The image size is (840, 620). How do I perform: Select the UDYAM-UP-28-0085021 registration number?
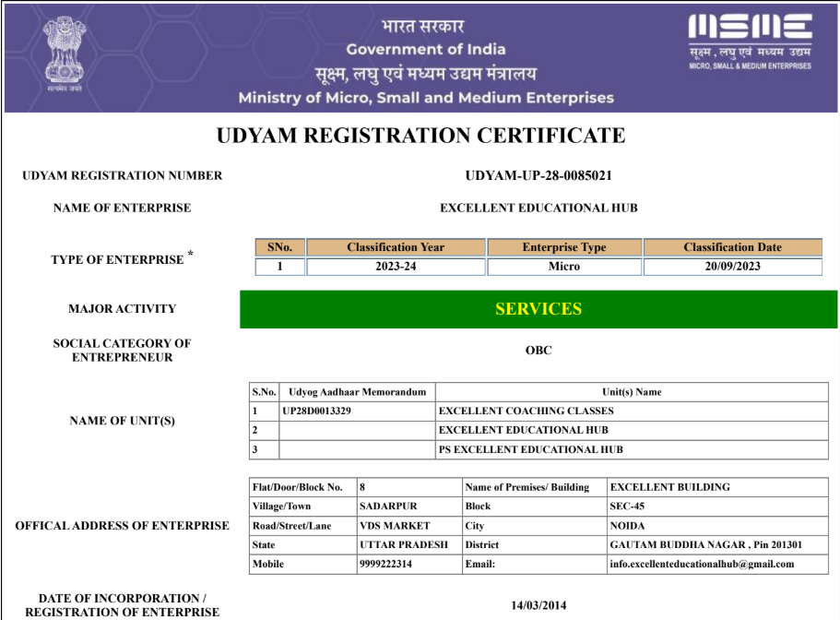click(538, 175)
